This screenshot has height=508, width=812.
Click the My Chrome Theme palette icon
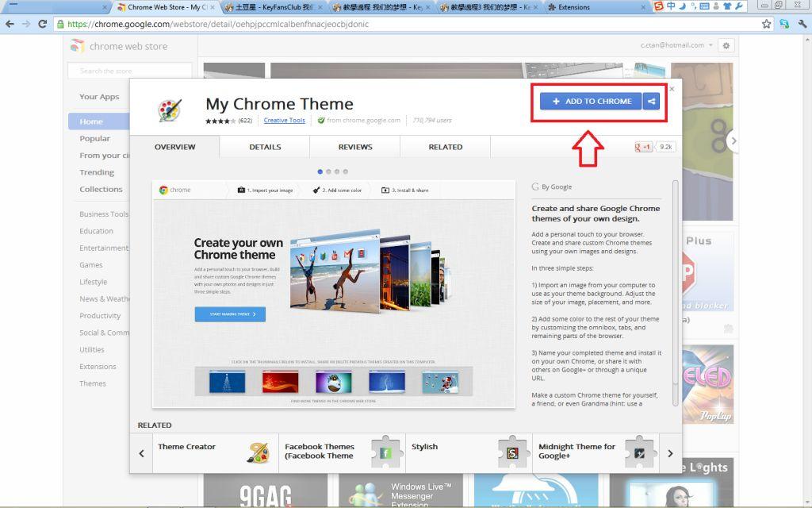pyautogui.click(x=169, y=110)
